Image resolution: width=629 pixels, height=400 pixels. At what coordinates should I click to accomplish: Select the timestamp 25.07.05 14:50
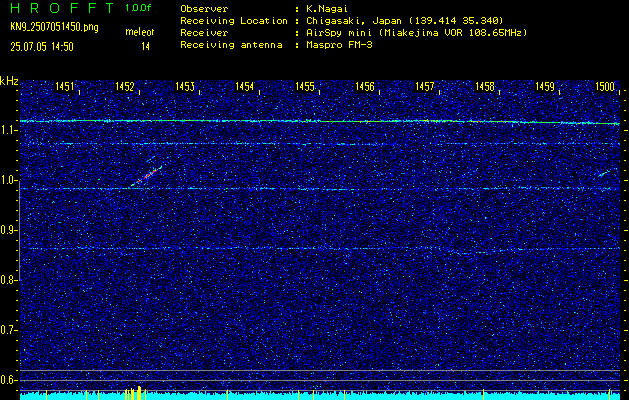[x=42, y=47]
